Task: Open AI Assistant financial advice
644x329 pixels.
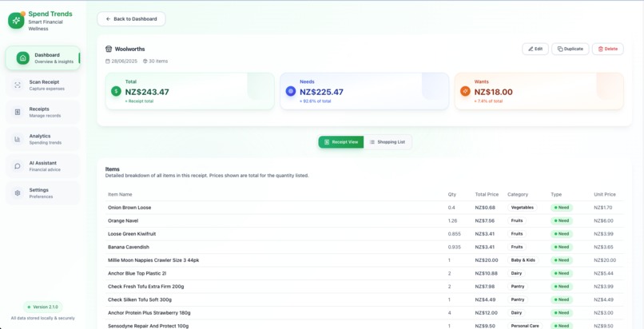Action: (x=42, y=166)
